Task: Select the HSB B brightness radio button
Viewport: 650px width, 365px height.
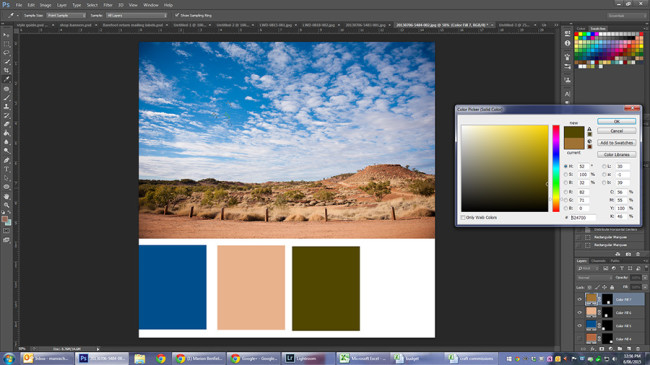Action: (x=566, y=182)
